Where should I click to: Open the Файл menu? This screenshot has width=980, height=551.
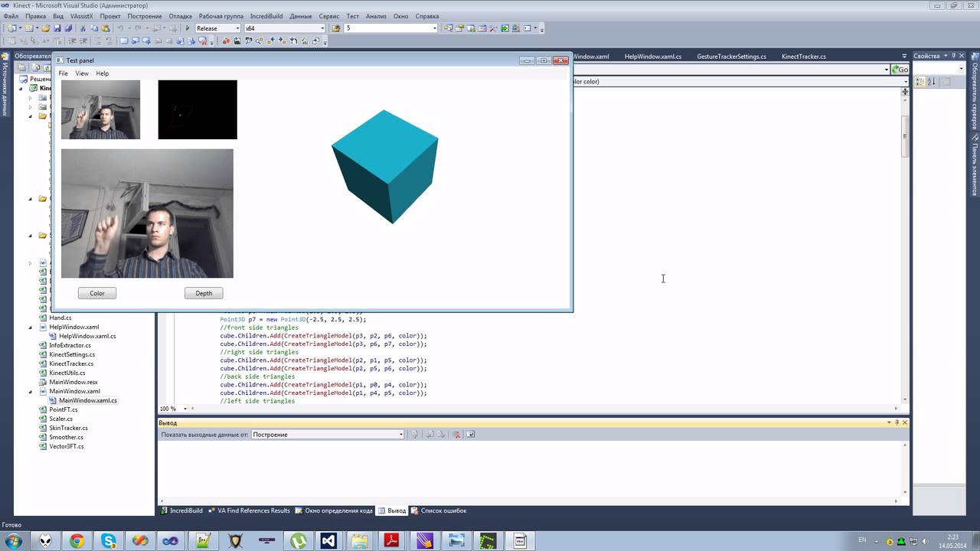click(x=11, y=16)
